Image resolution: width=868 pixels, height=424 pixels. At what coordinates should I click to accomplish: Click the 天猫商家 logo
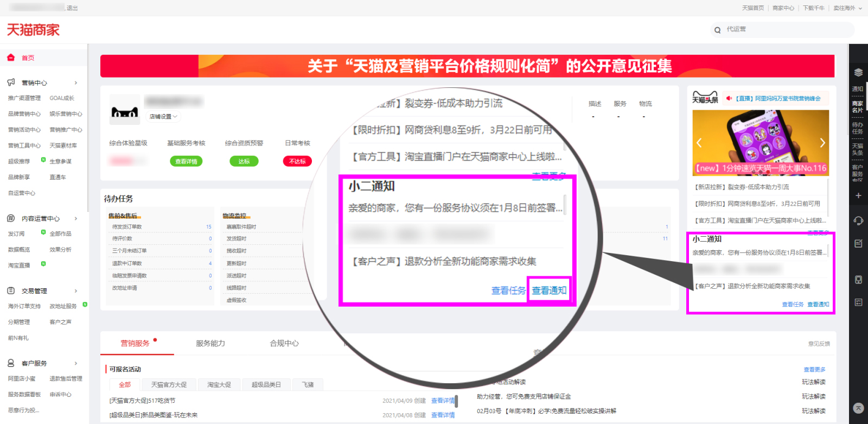(33, 30)
